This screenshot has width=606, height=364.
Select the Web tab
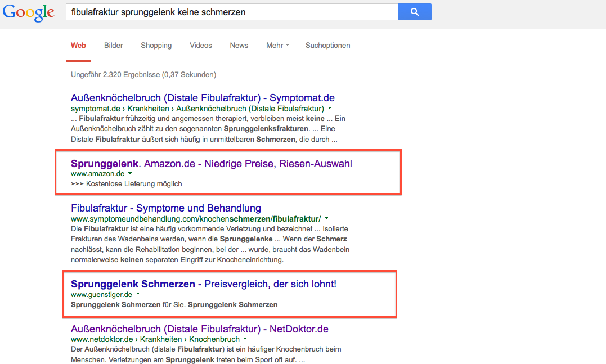[78, 45]
